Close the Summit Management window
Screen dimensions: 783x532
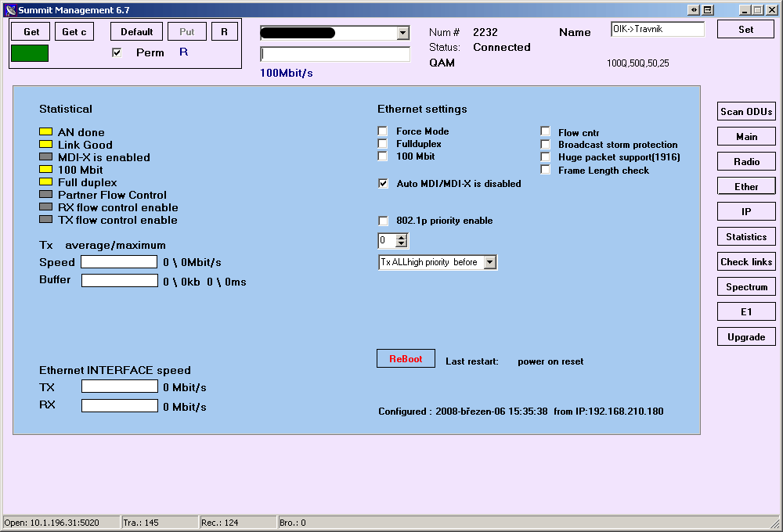click(x=771, y=10)
